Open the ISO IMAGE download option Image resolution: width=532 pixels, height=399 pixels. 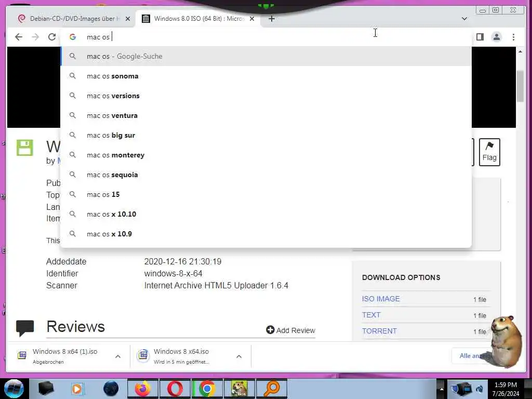coord(381,299)
